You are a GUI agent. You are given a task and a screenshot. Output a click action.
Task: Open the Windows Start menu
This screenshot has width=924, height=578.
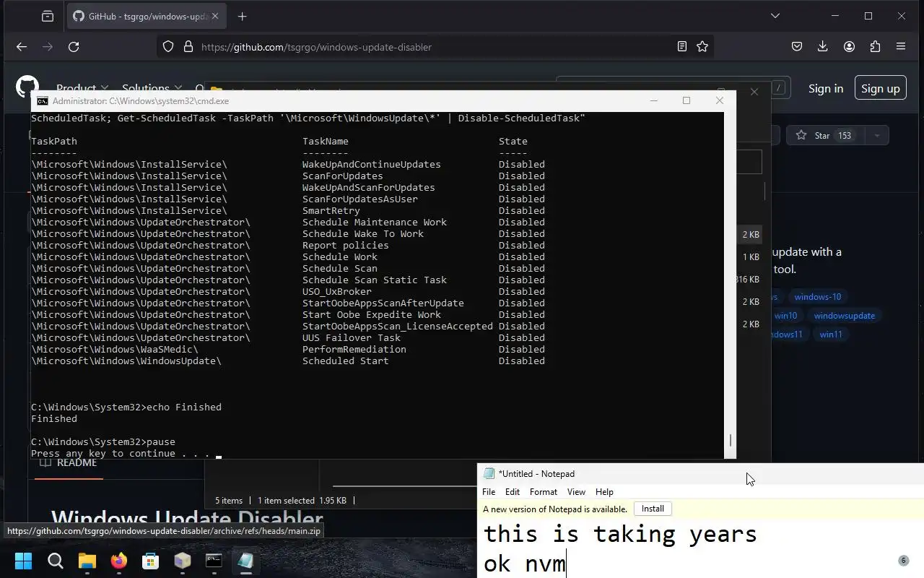(23, 561)
